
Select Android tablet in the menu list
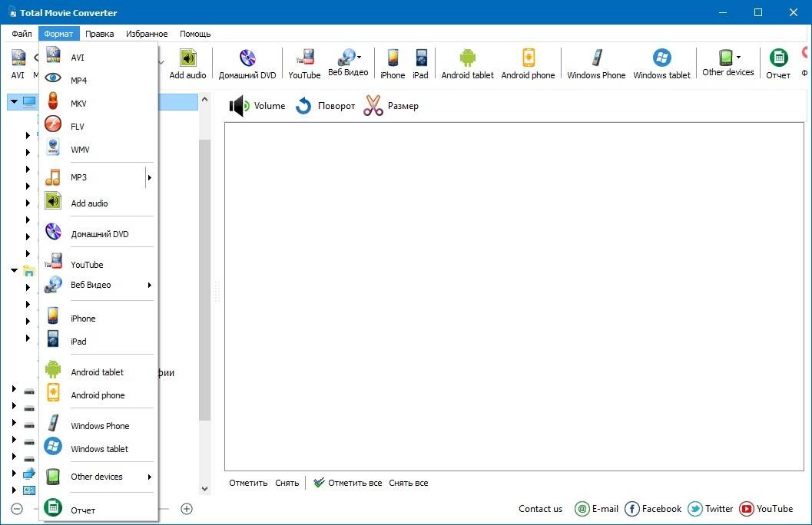[98, 372]
